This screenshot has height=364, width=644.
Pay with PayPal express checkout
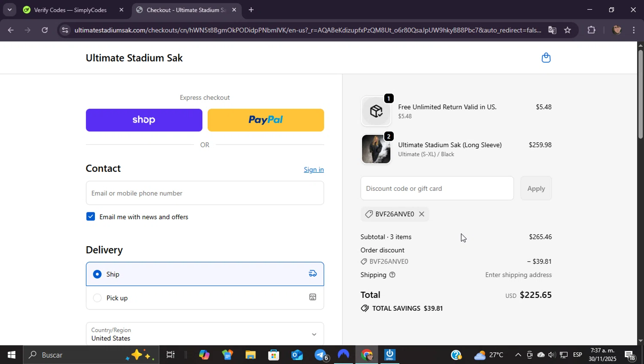pos(266,120)
